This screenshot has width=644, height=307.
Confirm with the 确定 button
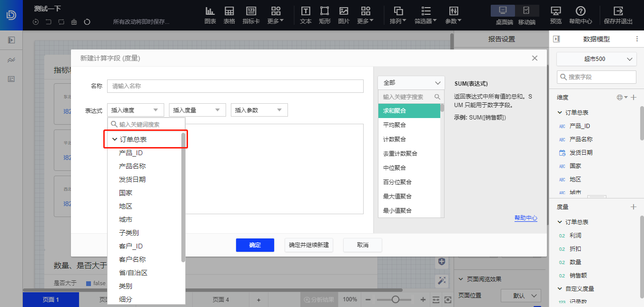255,245
